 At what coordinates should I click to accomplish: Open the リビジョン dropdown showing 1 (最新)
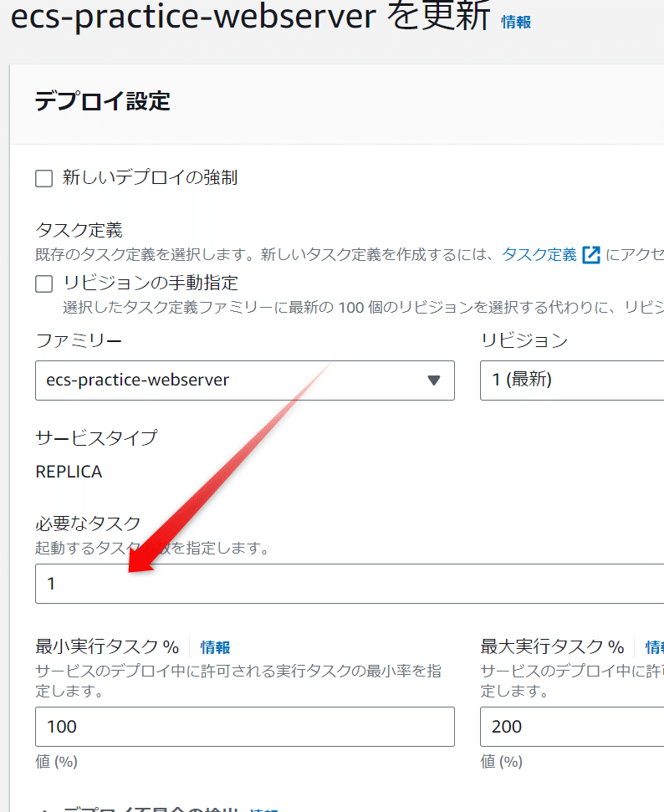(572, 380)
